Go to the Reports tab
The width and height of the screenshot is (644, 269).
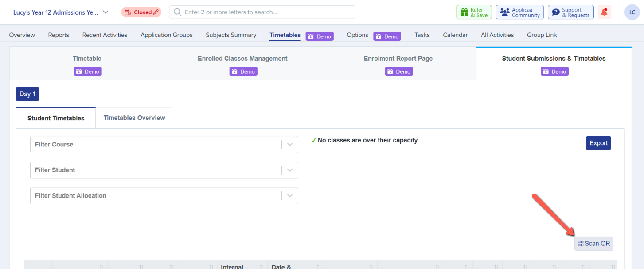pyautogui.click(x=59, y=35)
